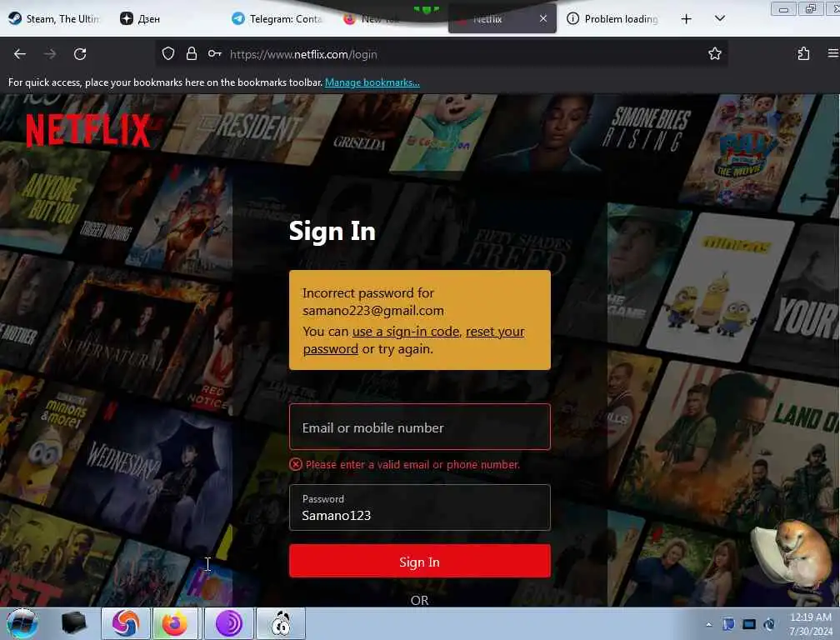Open the purple spiral taskbar app
The height and width of the screenshot is (640, 840).
pyautogui.click(x=228, y=623)
